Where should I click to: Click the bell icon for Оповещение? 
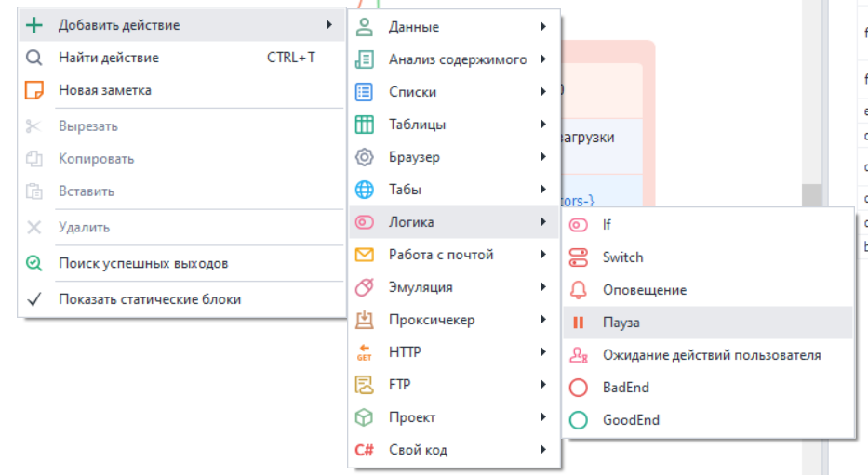coord(579,290)
